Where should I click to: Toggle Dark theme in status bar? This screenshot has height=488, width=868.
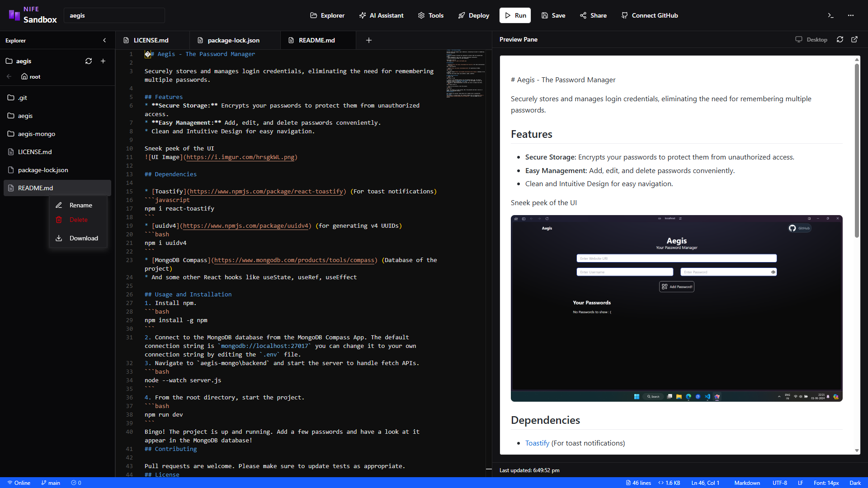pyautogui.click(x=855, y=483)
